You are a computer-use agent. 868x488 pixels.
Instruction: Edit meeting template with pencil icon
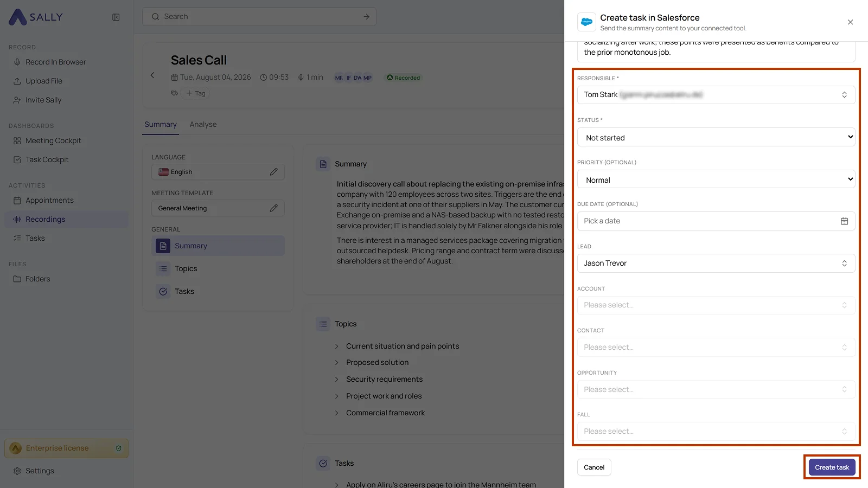(x=274, y=208)
